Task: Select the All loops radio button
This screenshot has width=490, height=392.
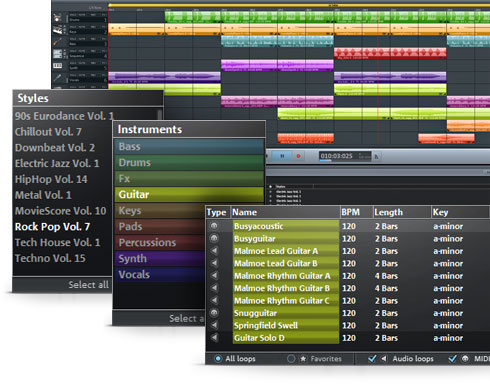Action: click(218, 359)
